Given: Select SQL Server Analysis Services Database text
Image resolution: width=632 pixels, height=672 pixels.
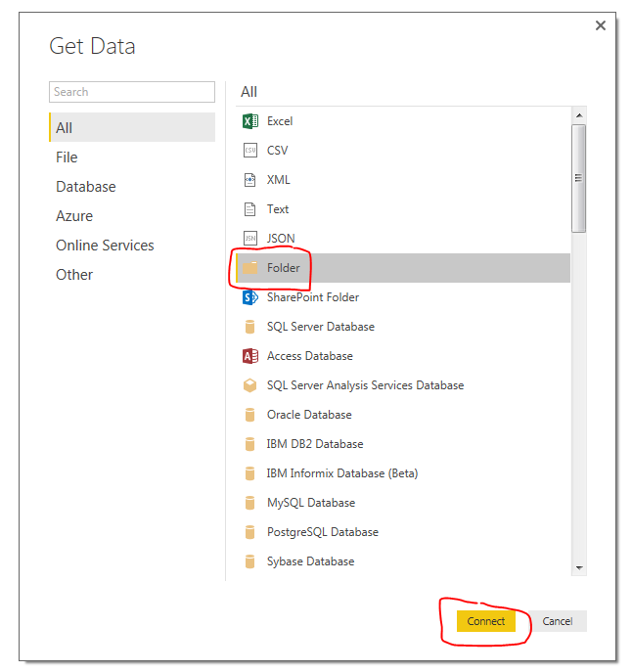Looking at the screenshot, I should click(x=365, y=385).
